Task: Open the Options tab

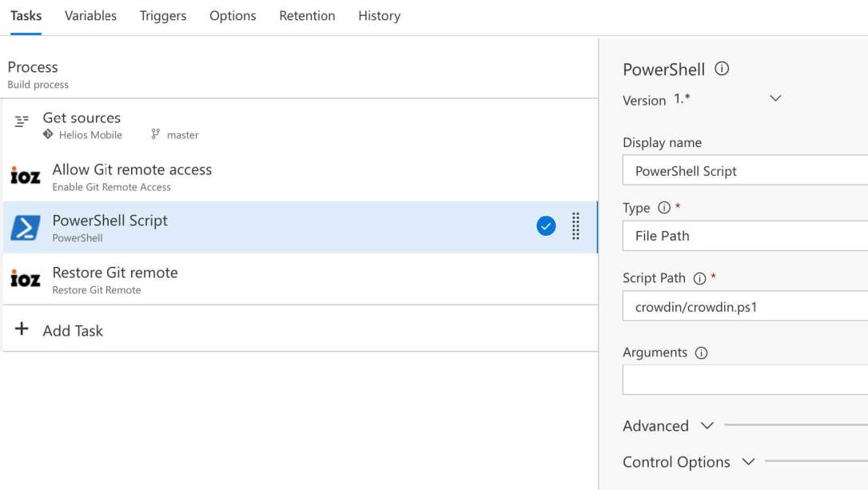Action: [x=233, y=15]
